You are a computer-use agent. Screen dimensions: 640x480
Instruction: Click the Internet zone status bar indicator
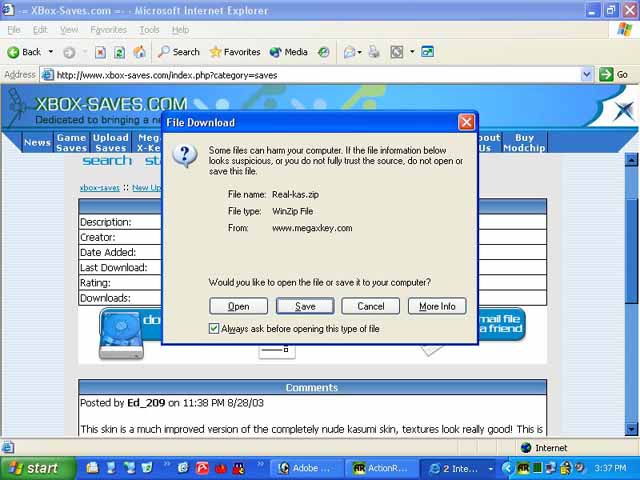coord(544,448)
